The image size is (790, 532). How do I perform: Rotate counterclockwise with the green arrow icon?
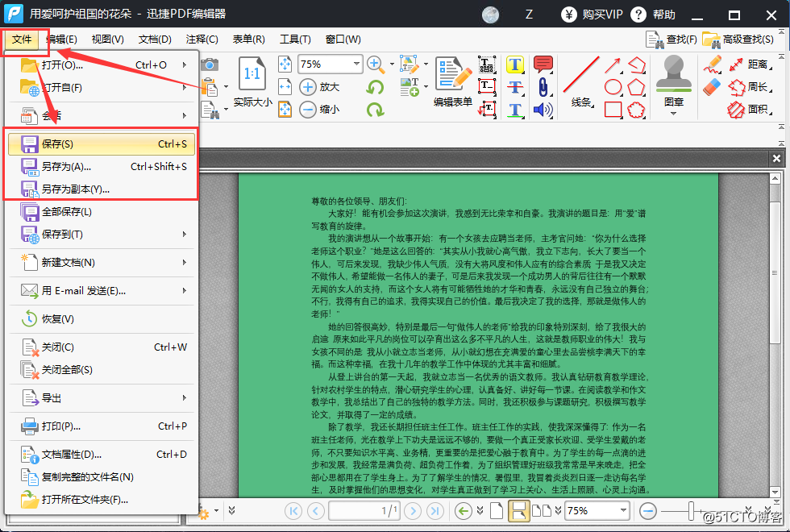pos(375,87)
